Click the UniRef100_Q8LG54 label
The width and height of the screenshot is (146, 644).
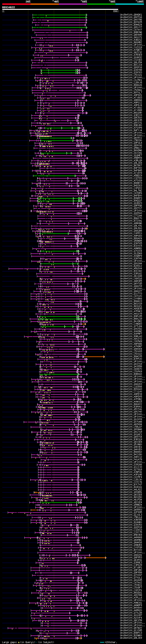tap(131, 63)
